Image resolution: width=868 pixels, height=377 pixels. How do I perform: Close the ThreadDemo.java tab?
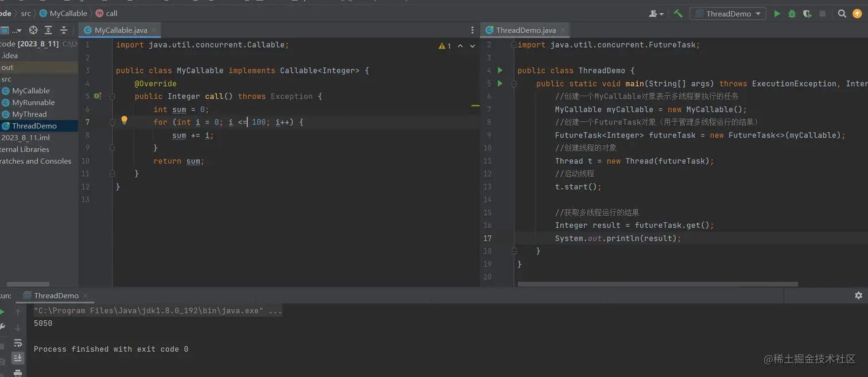point(563,30)
